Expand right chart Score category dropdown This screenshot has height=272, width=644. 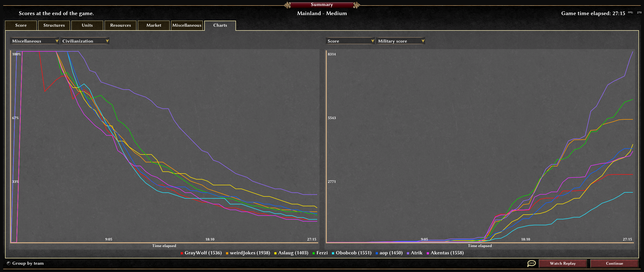click(350, 41)
